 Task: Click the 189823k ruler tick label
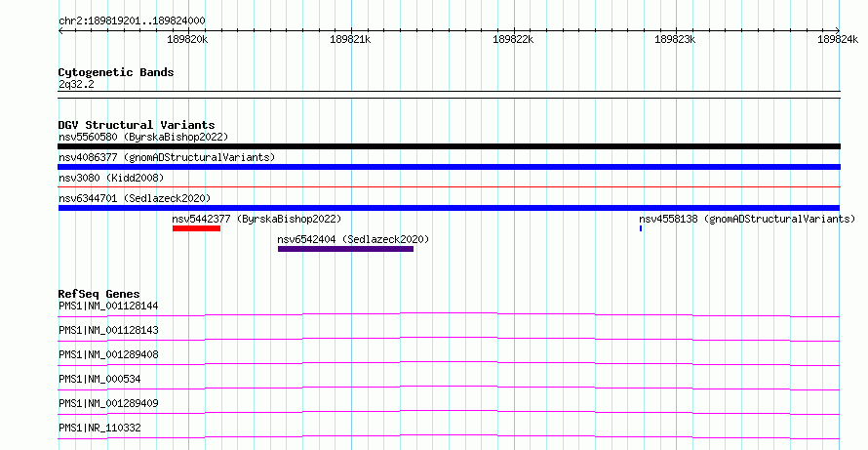click(x=675, y=39)
